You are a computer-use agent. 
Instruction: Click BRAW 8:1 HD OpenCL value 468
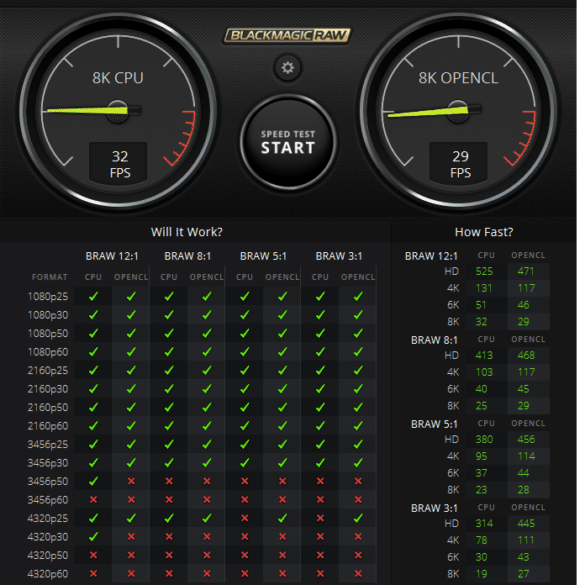pos(526,355)
